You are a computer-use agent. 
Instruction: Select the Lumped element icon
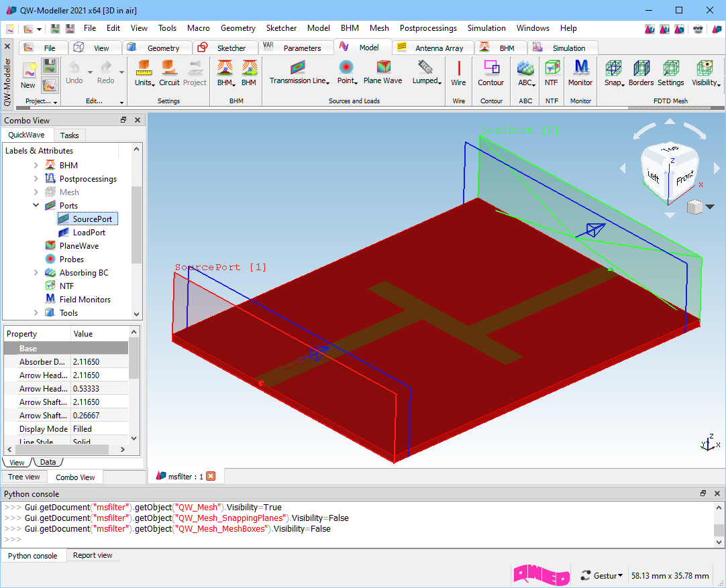click(x=425, y=68)
